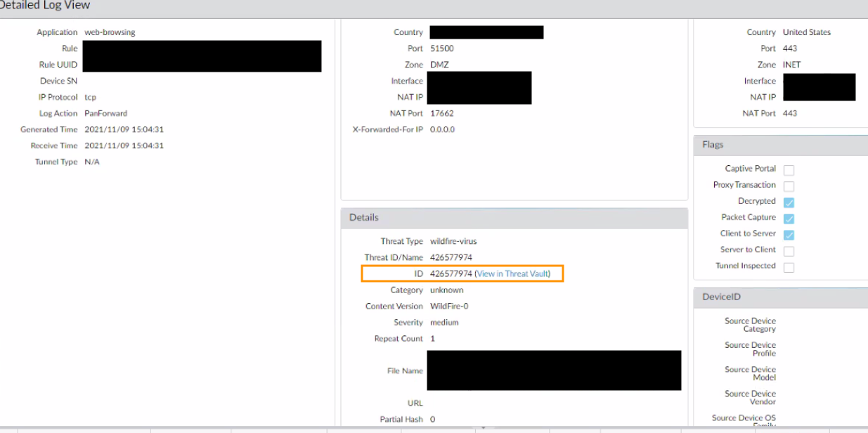Select the Tunnel Type value N/A

[92, 162]
